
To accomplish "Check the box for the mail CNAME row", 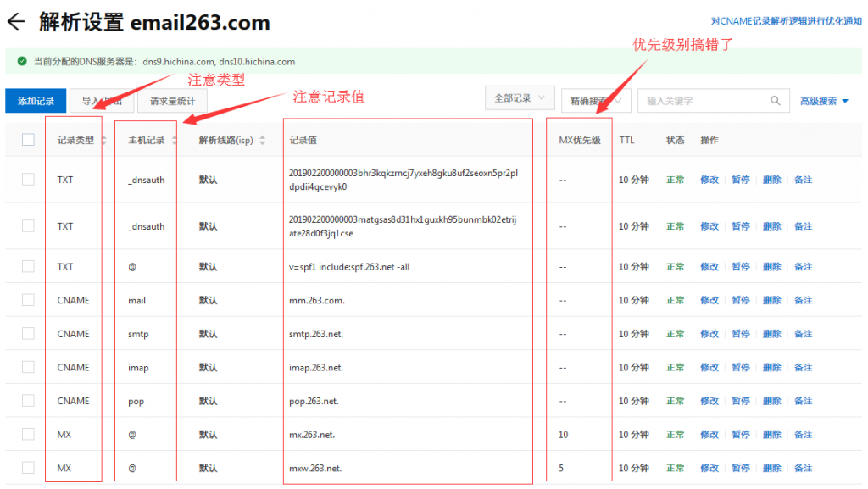I will pyautogui.click(x=28, y=300).
